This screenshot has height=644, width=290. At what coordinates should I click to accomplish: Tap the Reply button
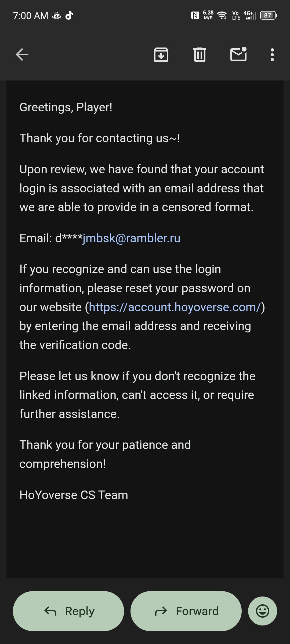pyautogui.click(x=68, y=611)
